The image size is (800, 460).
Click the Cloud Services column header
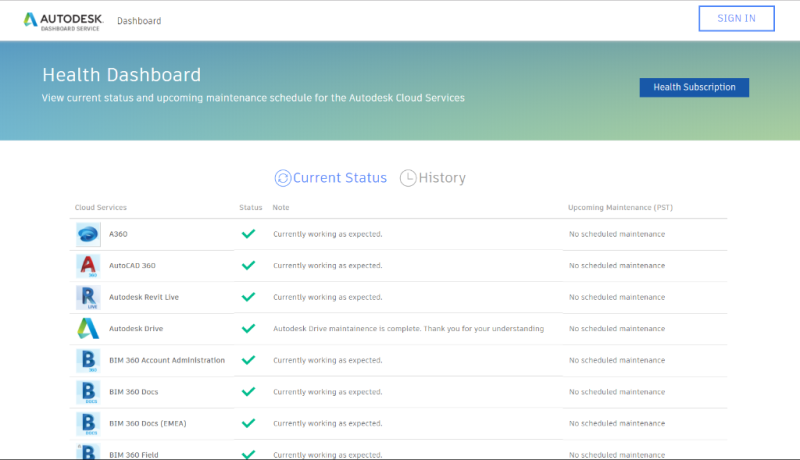(101, 208)
